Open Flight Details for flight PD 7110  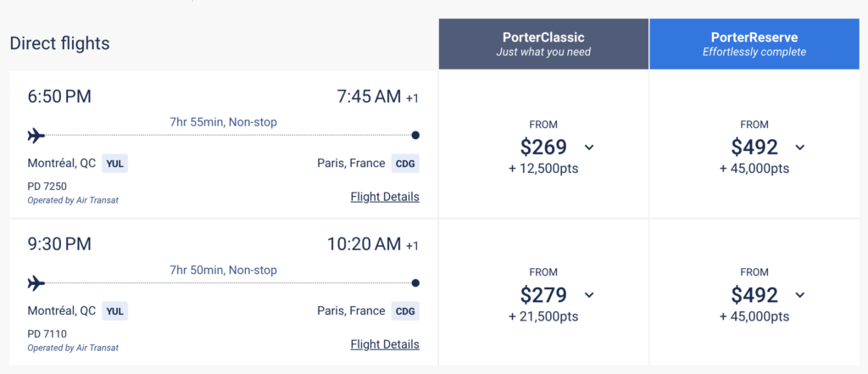(385, 344)
